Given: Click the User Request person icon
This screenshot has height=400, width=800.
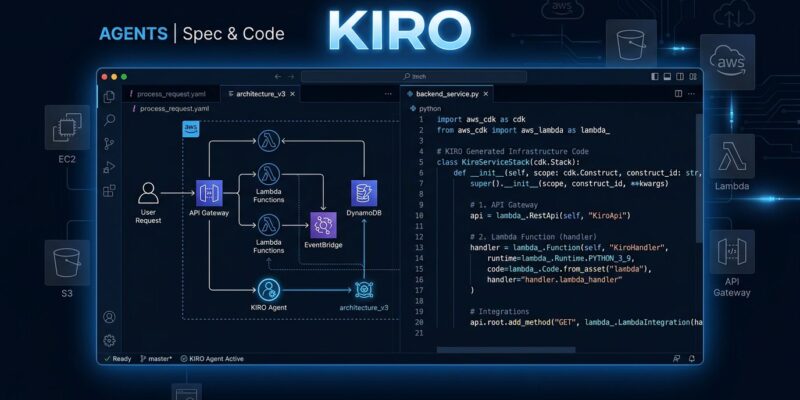Looking at the screenshot, I should tap(148, 193).
